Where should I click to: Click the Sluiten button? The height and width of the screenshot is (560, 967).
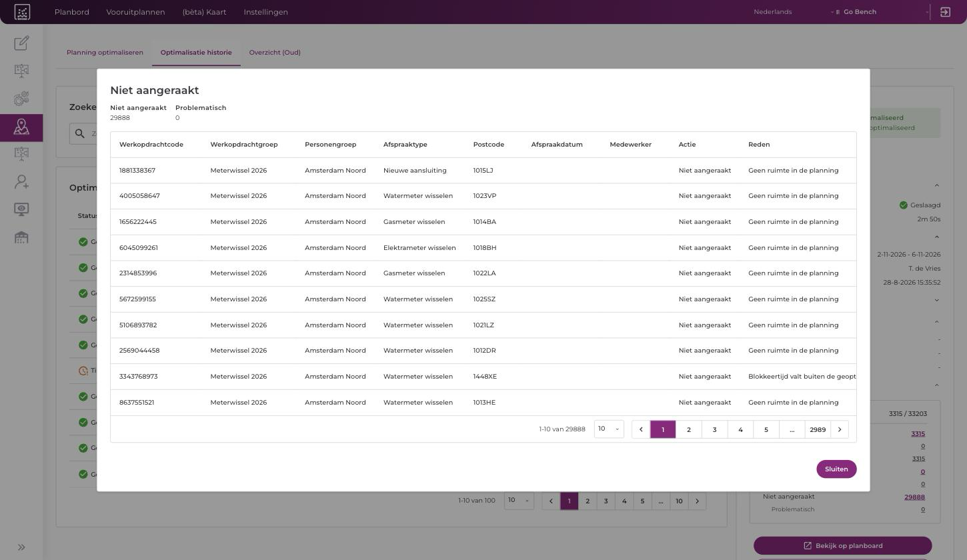[x=836, y=469]
